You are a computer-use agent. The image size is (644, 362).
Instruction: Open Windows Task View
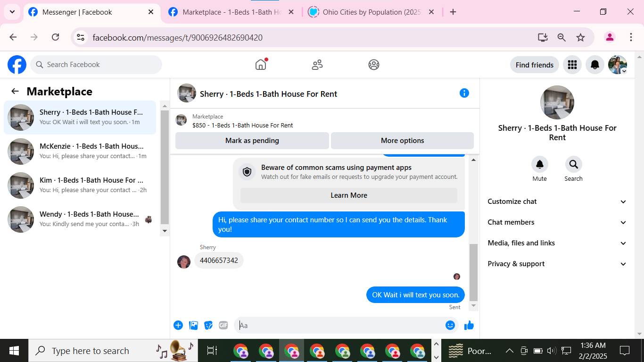coord(212,351)
